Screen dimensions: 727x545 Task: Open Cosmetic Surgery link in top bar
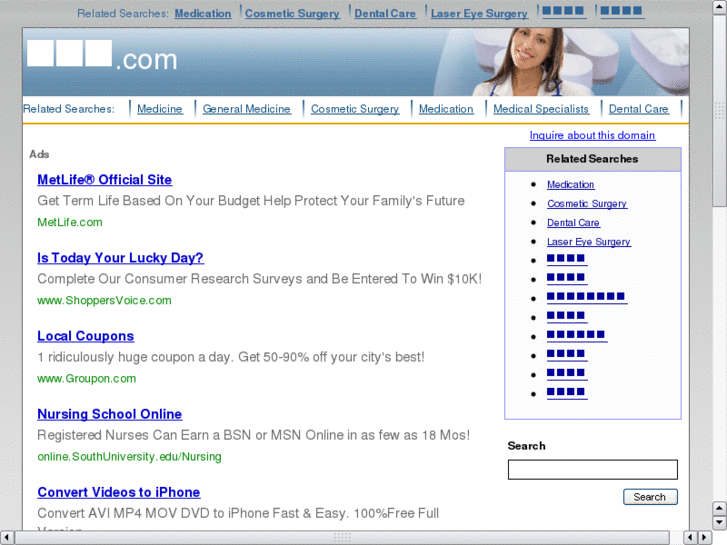pos(292,14)
